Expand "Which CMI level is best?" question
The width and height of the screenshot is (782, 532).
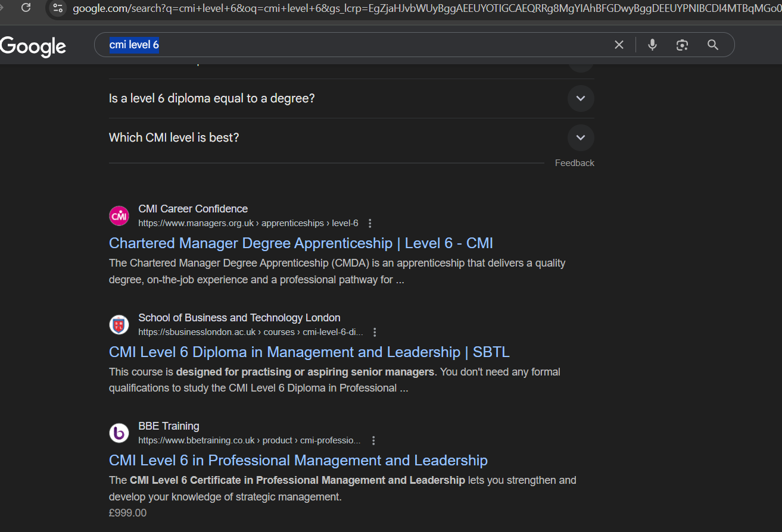[x=580, y=137]
